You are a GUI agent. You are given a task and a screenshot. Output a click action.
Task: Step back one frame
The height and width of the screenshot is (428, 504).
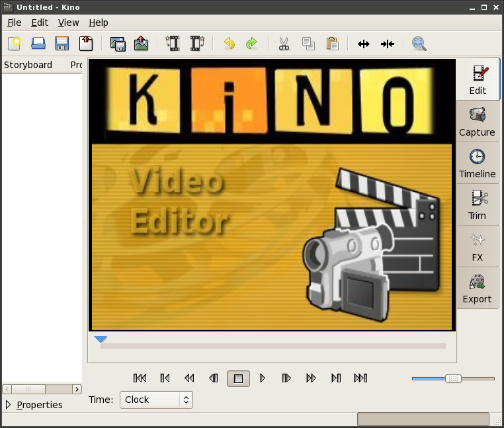tap(213, 378)
